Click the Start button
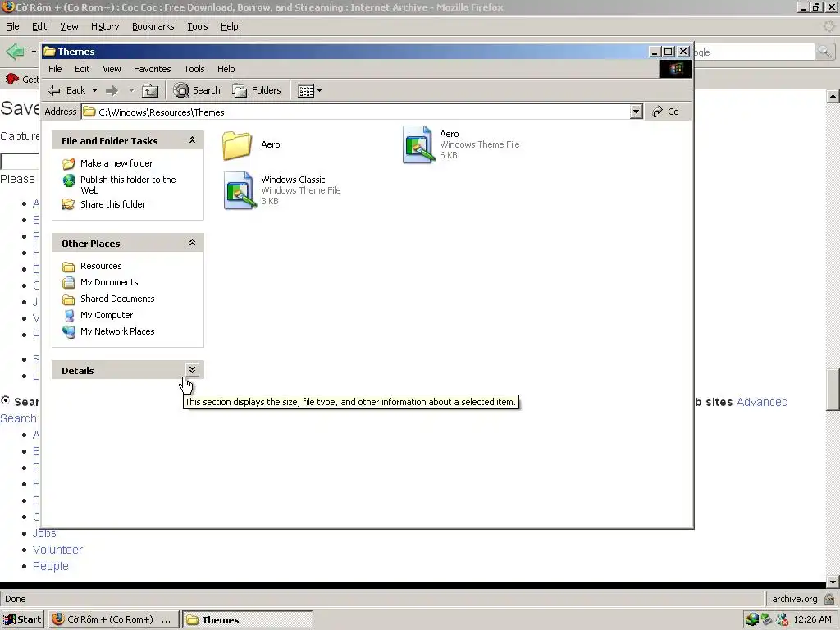Viewport: 840px width, 630px height. point(22,619)
